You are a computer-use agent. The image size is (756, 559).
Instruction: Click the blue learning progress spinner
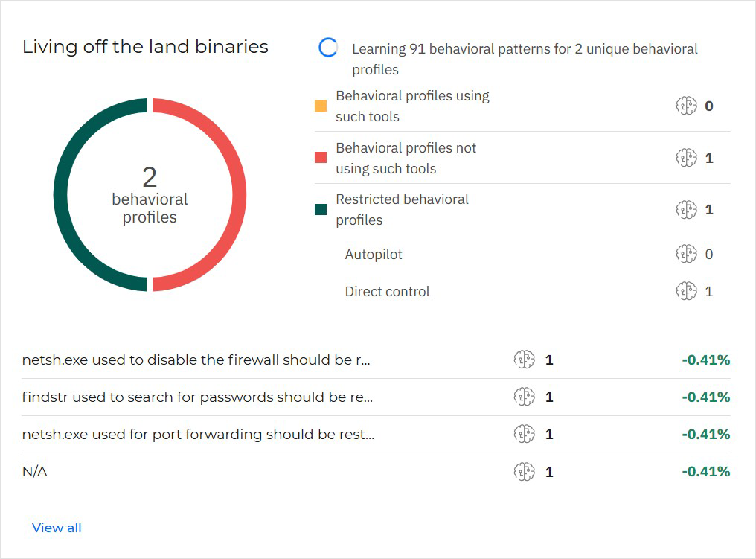pos(328,48)
